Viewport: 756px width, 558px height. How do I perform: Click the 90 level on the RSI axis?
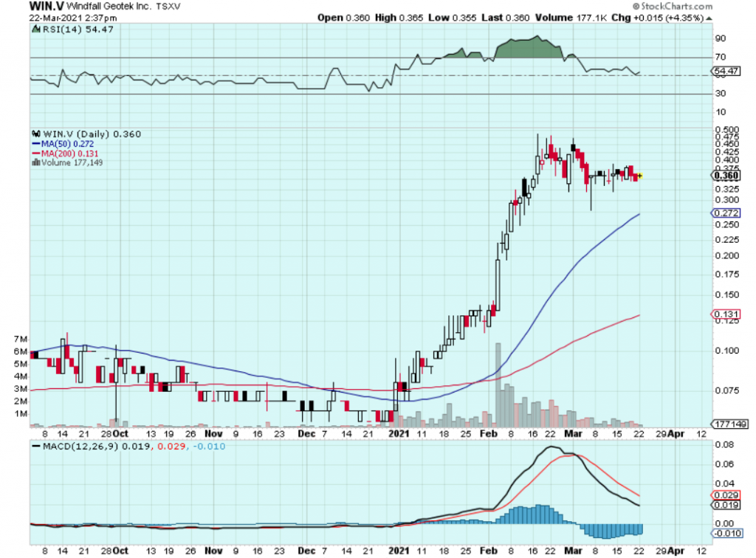point(721,38)
